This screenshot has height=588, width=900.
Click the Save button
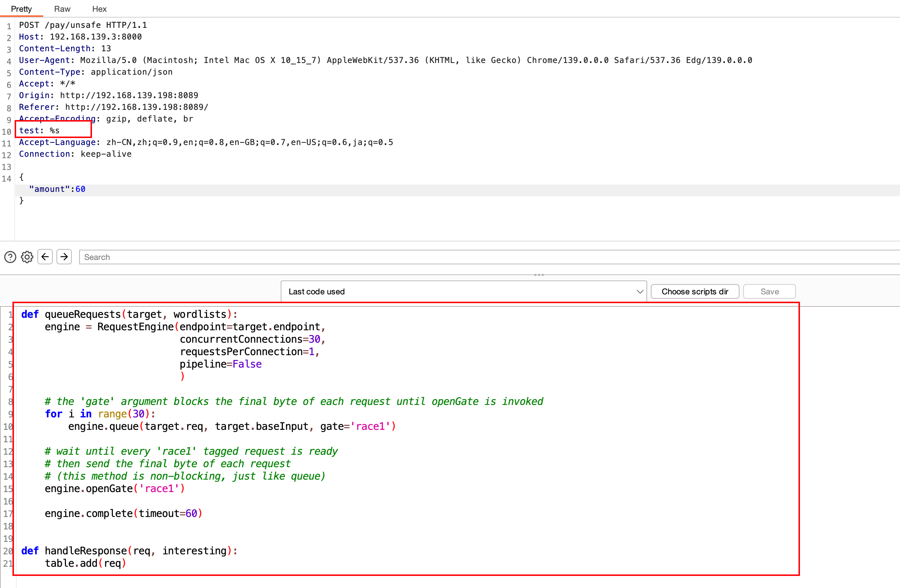coord(769,292)
